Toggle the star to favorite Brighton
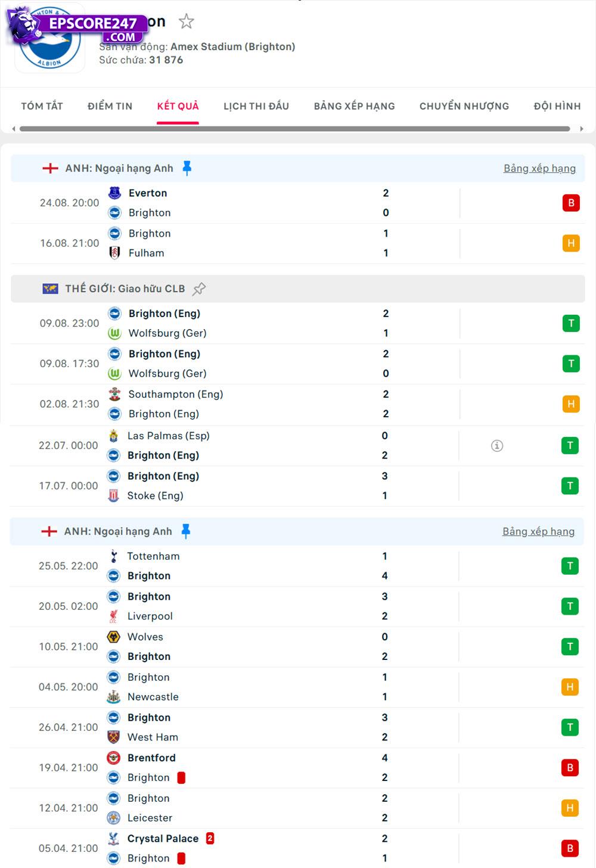This screenshot has height=868, width=596. (x=187, y=21)
